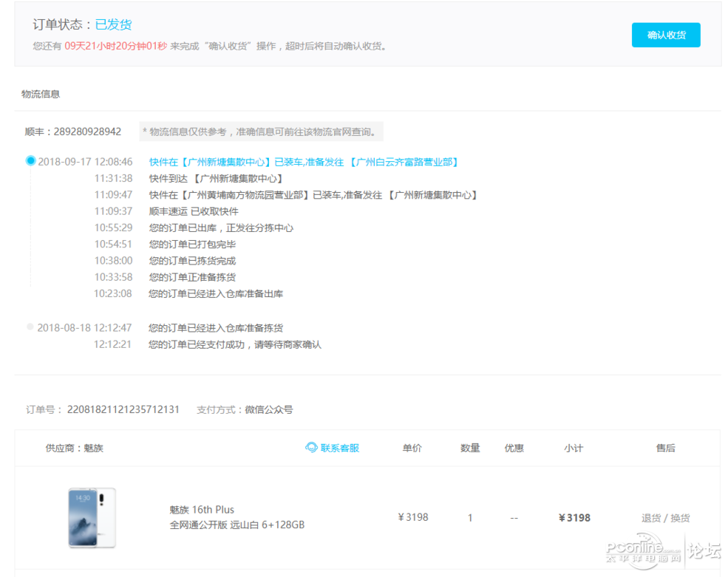This screenshot has width=728, height=577.
Task: Open the 联系客服 link
Action: coord(339,448)
